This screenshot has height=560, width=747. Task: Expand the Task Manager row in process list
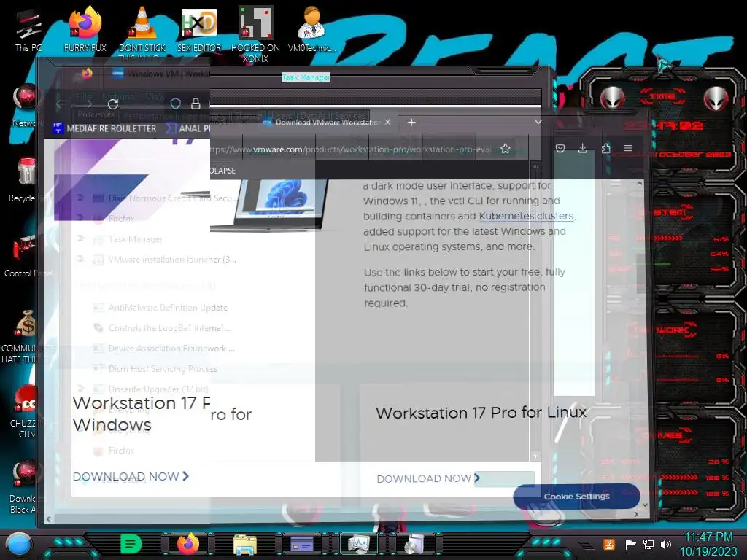[80, 238]
